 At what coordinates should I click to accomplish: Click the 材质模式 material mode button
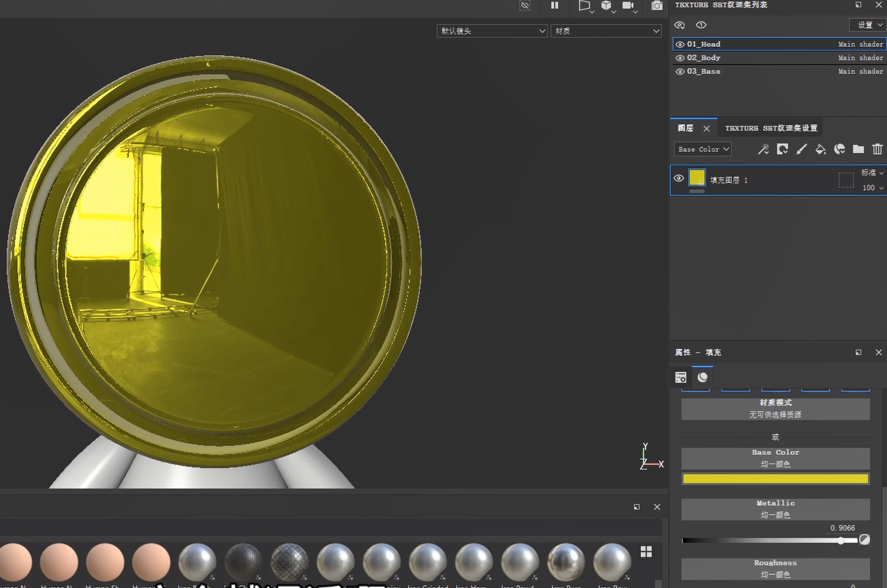[x=775, y=409]
